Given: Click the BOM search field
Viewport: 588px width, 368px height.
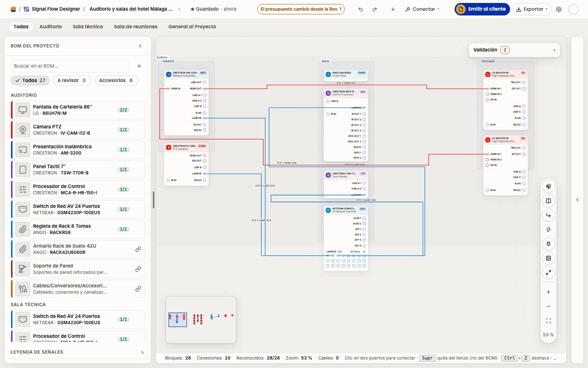Looking at the screenshot, I should click(70, 66).
